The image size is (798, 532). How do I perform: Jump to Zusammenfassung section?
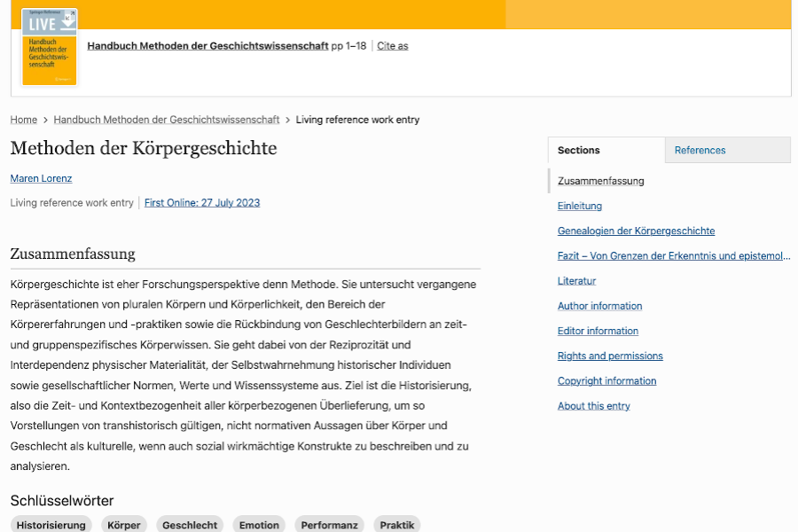(600, 181)
